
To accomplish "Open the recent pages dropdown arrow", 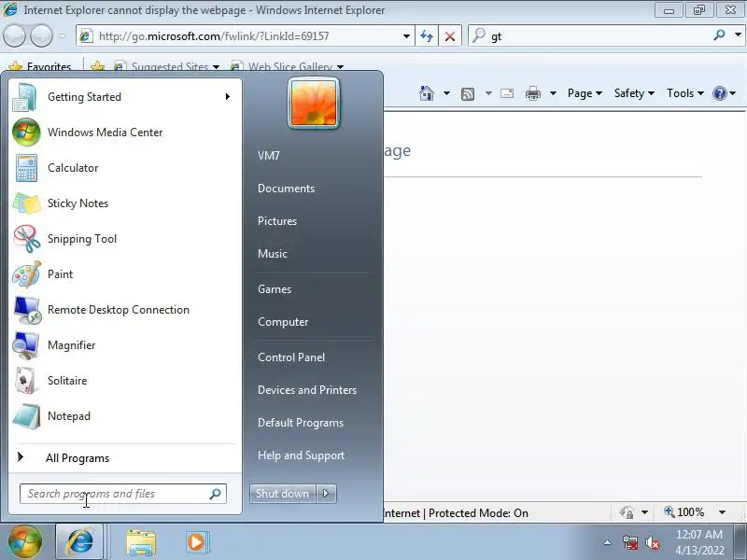I will pyautogui.click(x=63, y=36).
